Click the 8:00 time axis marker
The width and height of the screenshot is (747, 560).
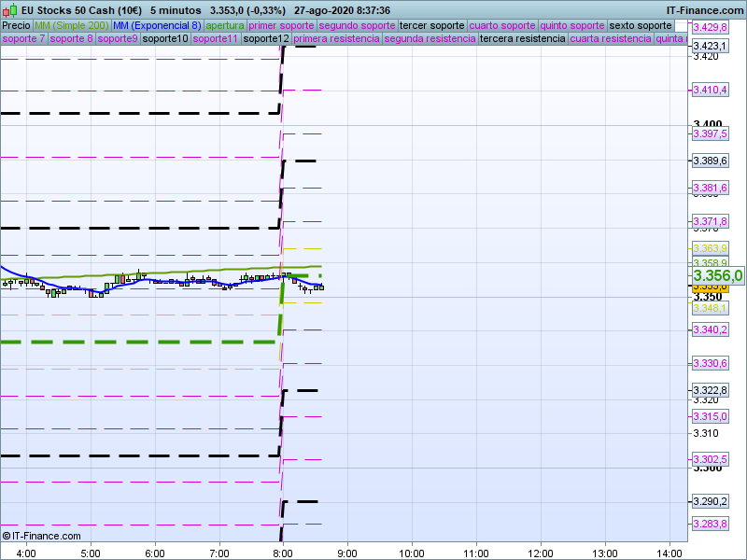(x=283, y=553)
